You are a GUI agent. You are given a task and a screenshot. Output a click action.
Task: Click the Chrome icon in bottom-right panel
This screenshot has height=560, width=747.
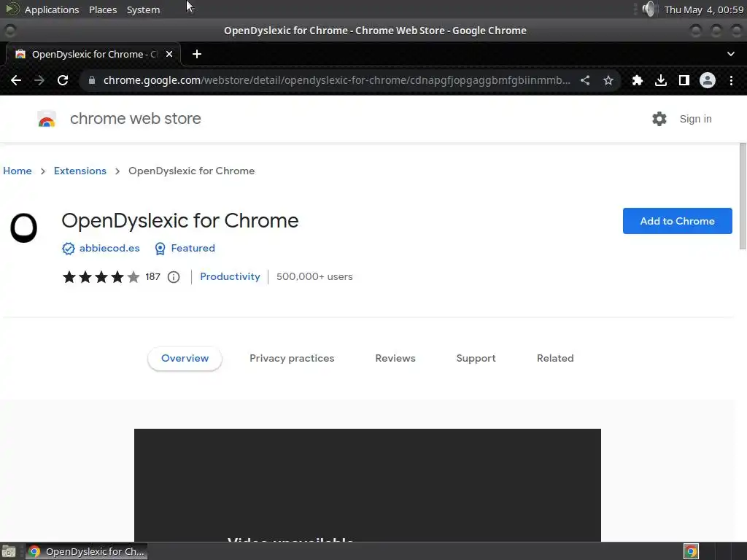(x=692, y=551)
